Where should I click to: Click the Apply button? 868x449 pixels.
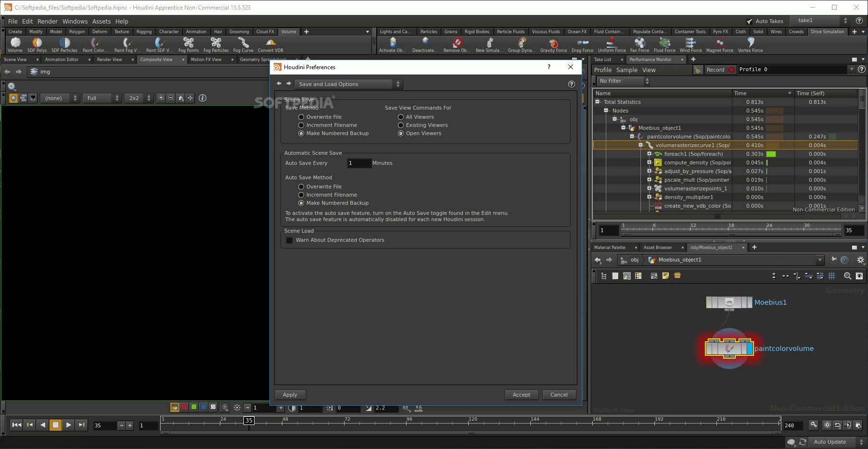click(290, 395)
